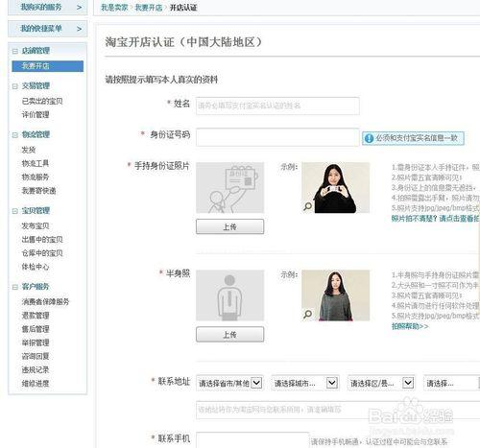This screenshot has width=480, height=448.
Task: Open 仓库中的宝贝 in sidebar
Action: (42, 253)
